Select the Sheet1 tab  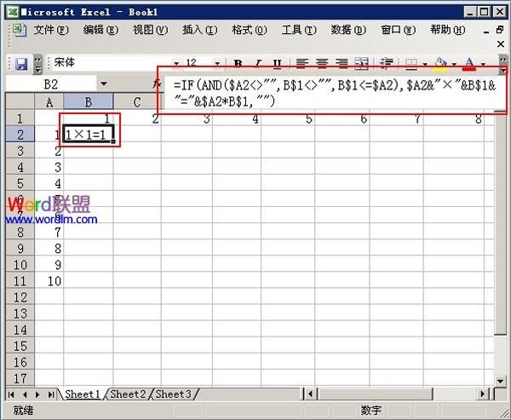(x=83, y=394)
